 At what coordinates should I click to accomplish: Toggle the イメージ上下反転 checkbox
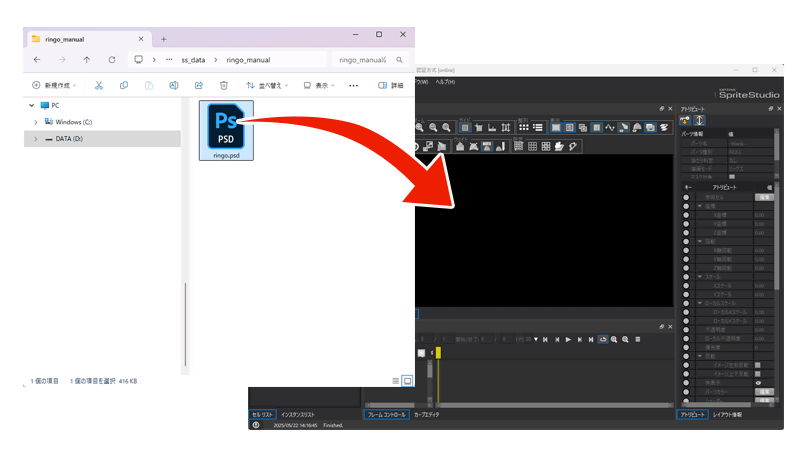pyautogui.click(x=758, y=374)
